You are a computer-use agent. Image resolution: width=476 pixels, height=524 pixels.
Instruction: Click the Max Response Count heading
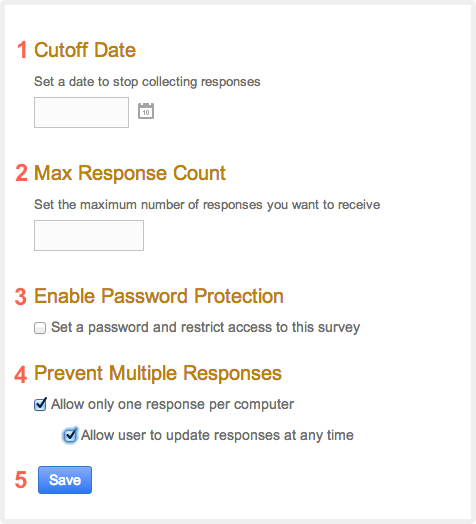(130, 173)
